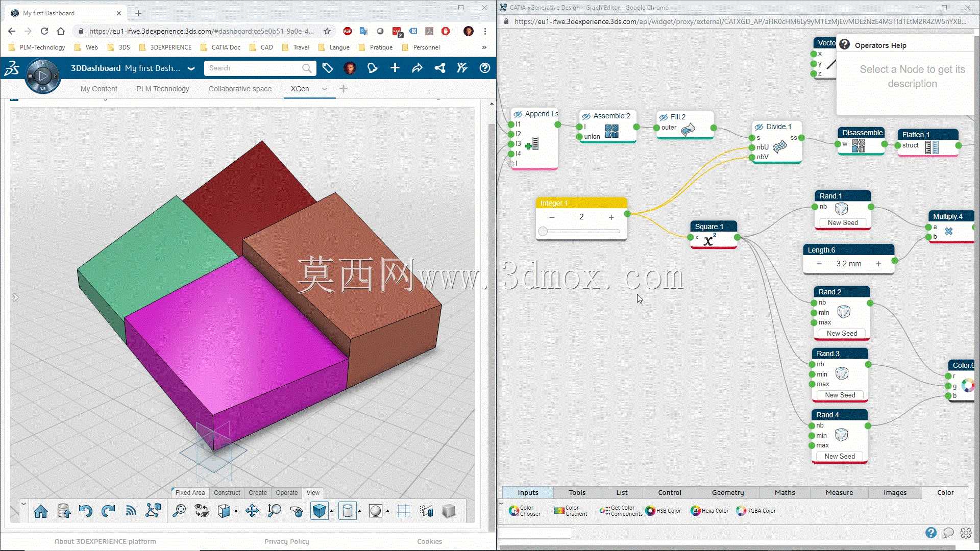Screen dimensions: 980x551
Task: Add the Color Chooser operator
Action: [525, 511]
